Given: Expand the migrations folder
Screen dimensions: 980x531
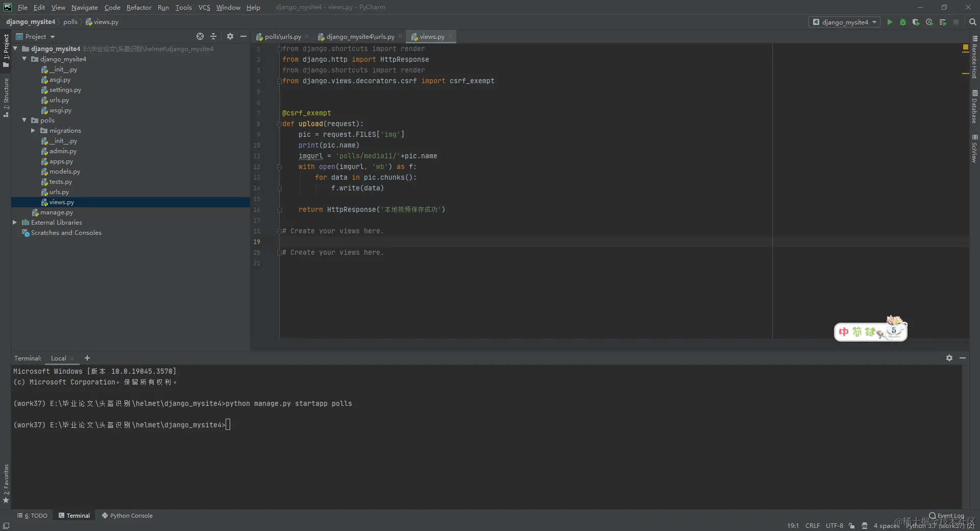Looking at the screenshot, I should 33,131.
